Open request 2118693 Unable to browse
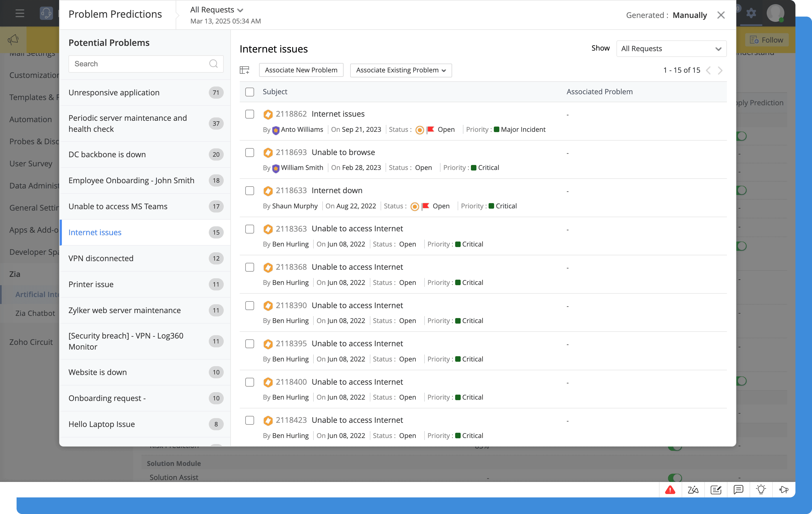This screenshot has height=514, width=812. point(343,152)
